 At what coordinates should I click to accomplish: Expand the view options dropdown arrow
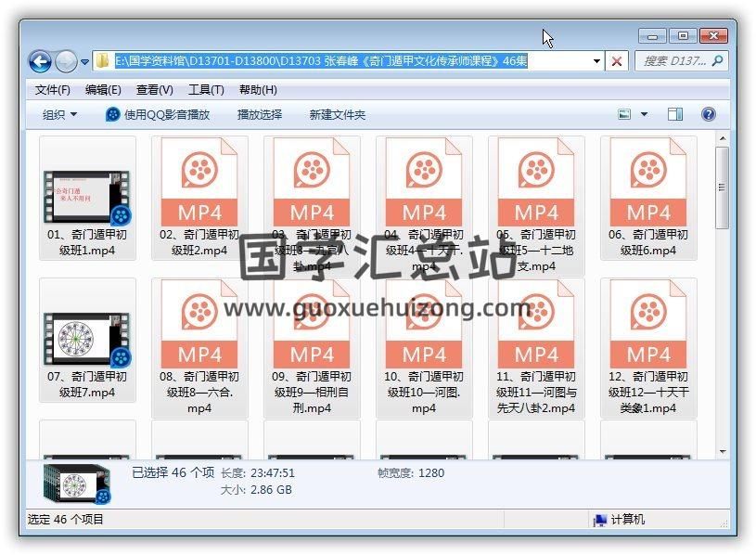coord(645,114)
